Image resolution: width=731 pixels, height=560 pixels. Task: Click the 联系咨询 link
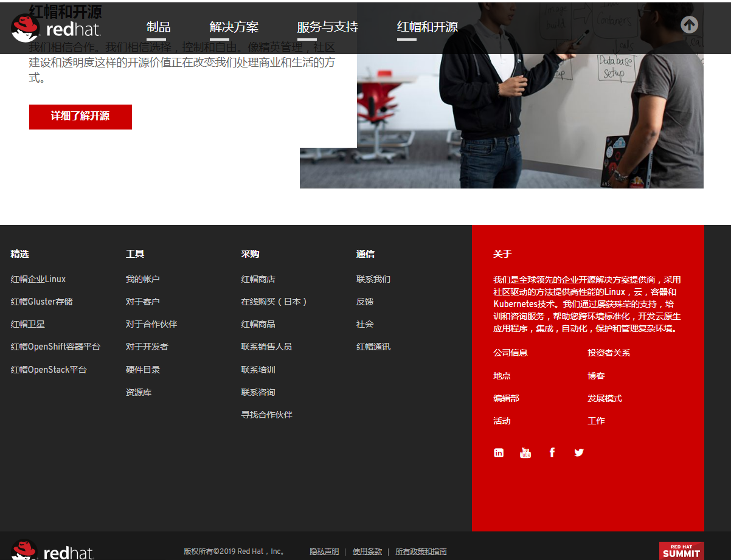point(258,392)
